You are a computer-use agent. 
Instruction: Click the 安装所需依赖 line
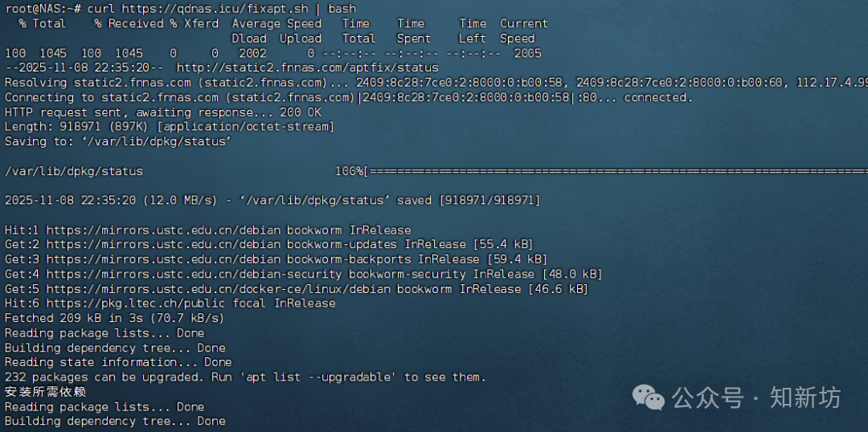[x=45, y=392]
